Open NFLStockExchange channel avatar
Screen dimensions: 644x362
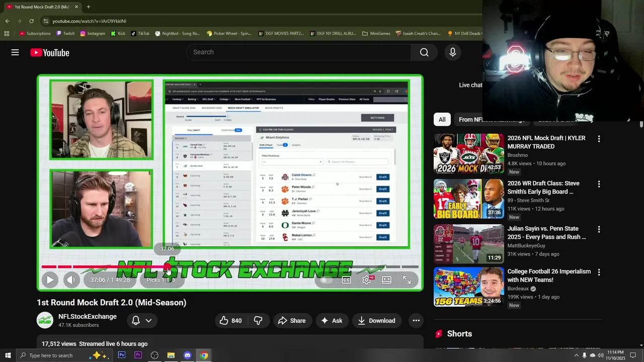pyautogui.click(x=45, y=320)
